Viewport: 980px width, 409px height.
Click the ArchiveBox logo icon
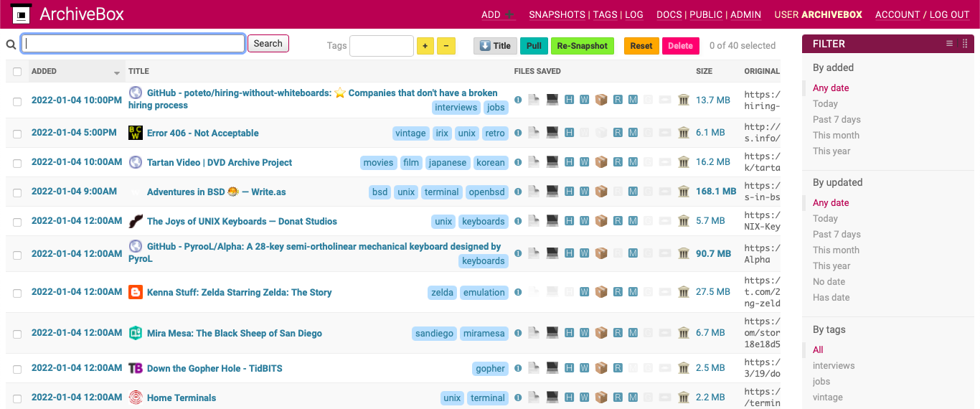22,14
